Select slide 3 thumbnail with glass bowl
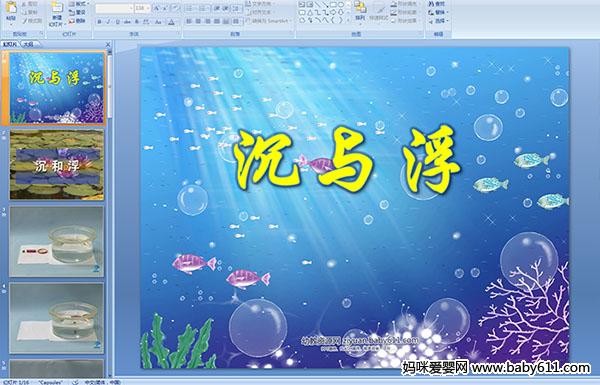The height and width of the screenshot is (385, 600). click(57, 241)
